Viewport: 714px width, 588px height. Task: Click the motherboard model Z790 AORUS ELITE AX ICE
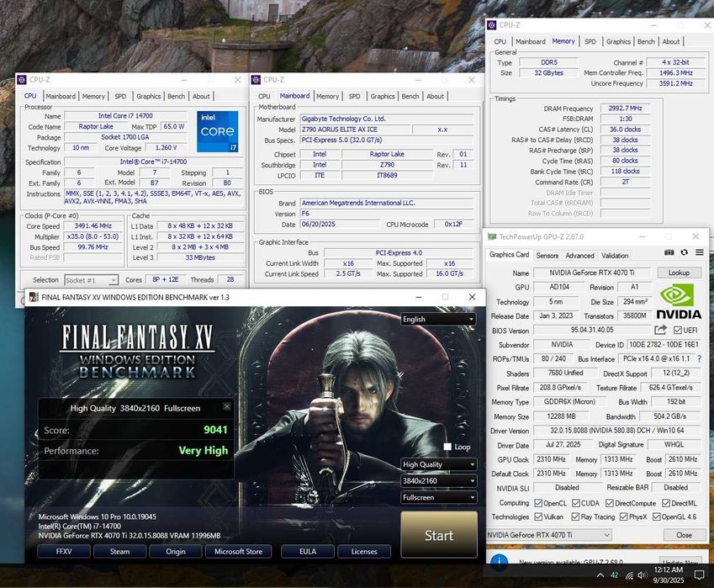point(355,130)
